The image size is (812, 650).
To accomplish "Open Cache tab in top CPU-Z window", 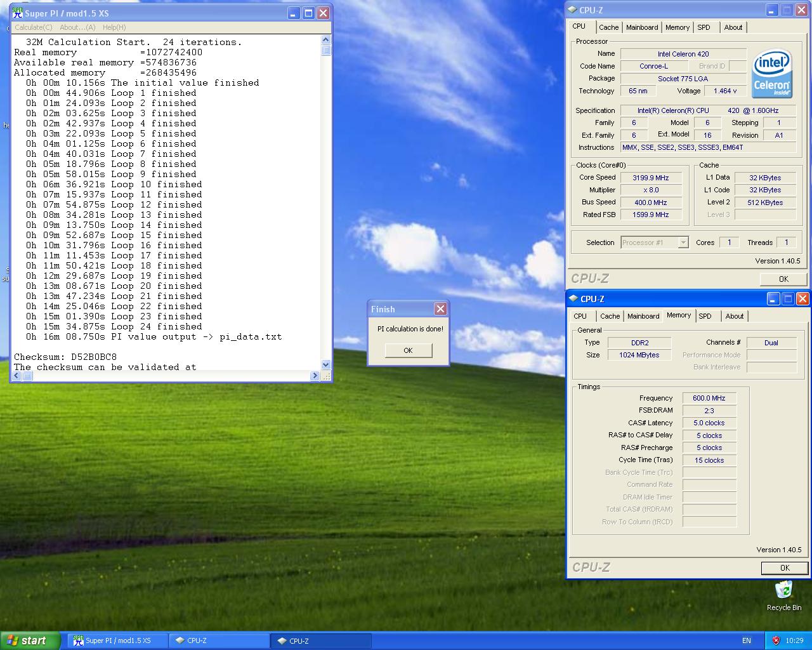I will pyautogui.click(x=609, y=27).
